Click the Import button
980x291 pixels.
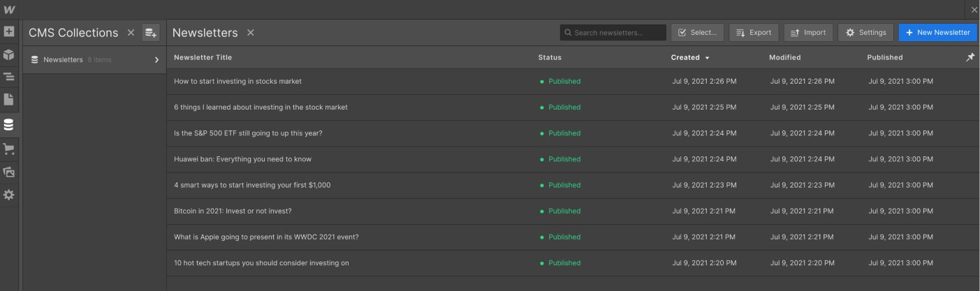(x=808, y=33)
